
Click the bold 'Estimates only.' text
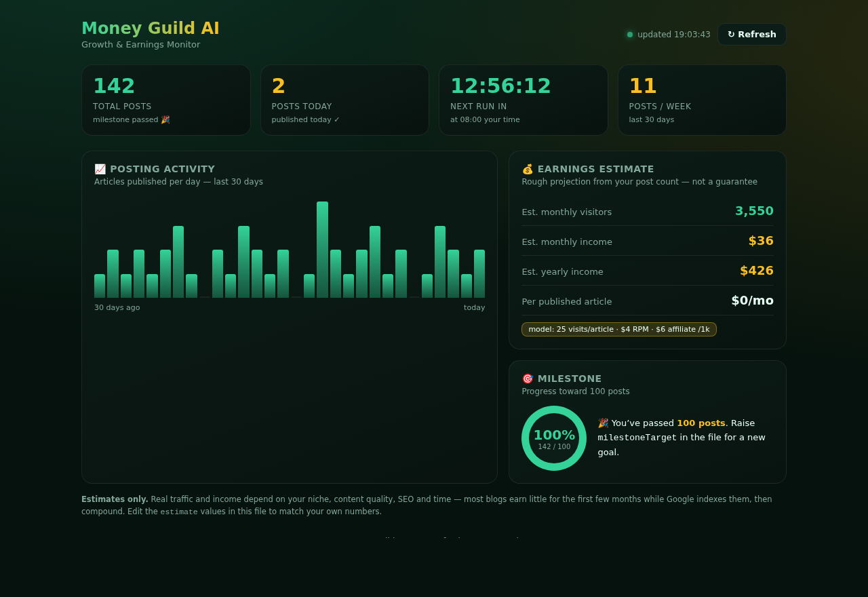click(x=115, y=499)
